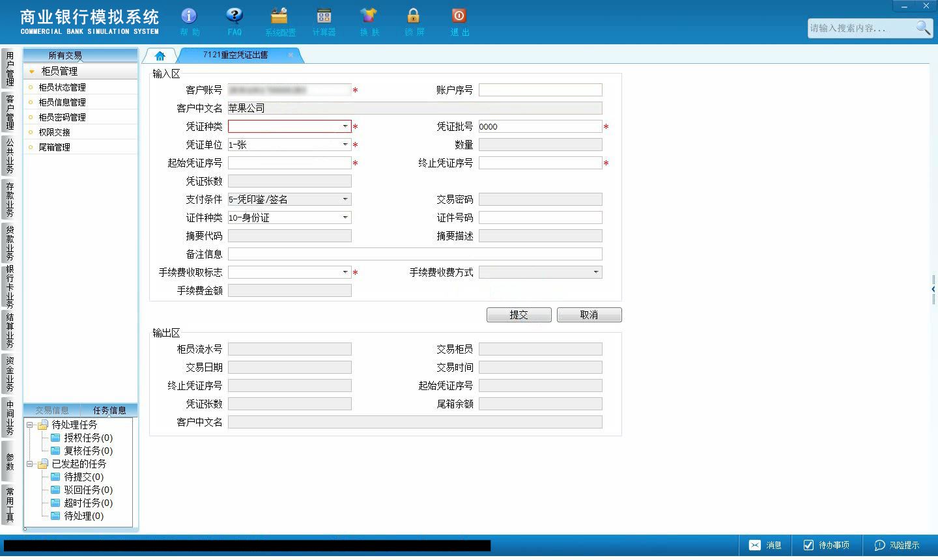This screenshot has height=560, width=938.
Task: Click the 取消 button
Action: (590, 315)
